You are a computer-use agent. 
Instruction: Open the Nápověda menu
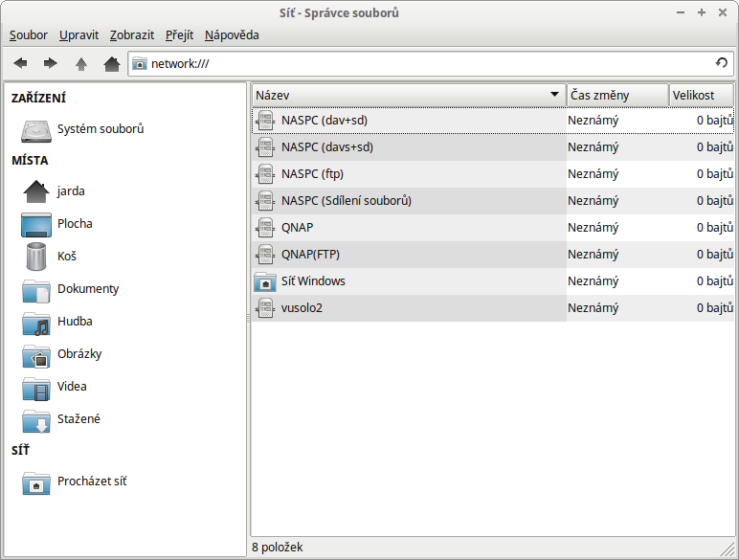(232, 34)
